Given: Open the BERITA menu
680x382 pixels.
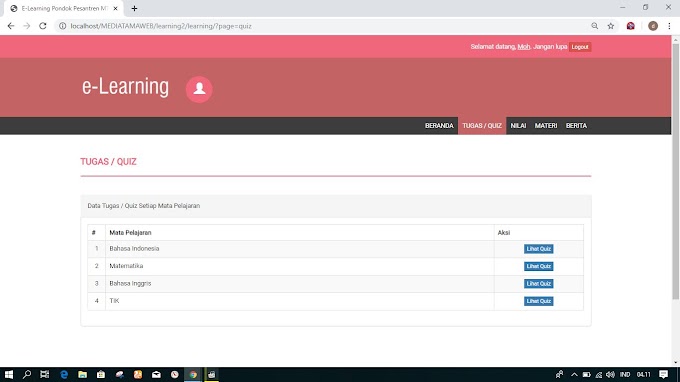Looking at the screenshot, I should tap(576, 126).
